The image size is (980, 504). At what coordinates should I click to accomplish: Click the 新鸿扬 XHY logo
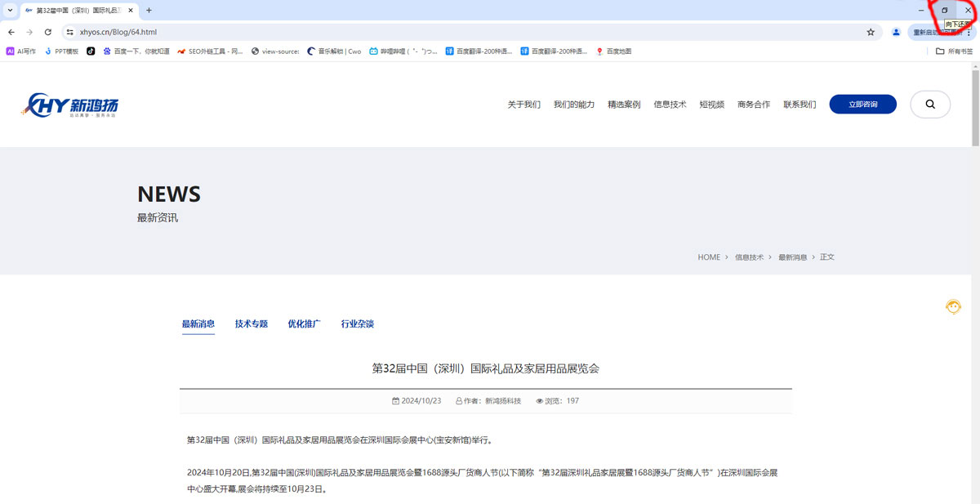click(72, 105)
